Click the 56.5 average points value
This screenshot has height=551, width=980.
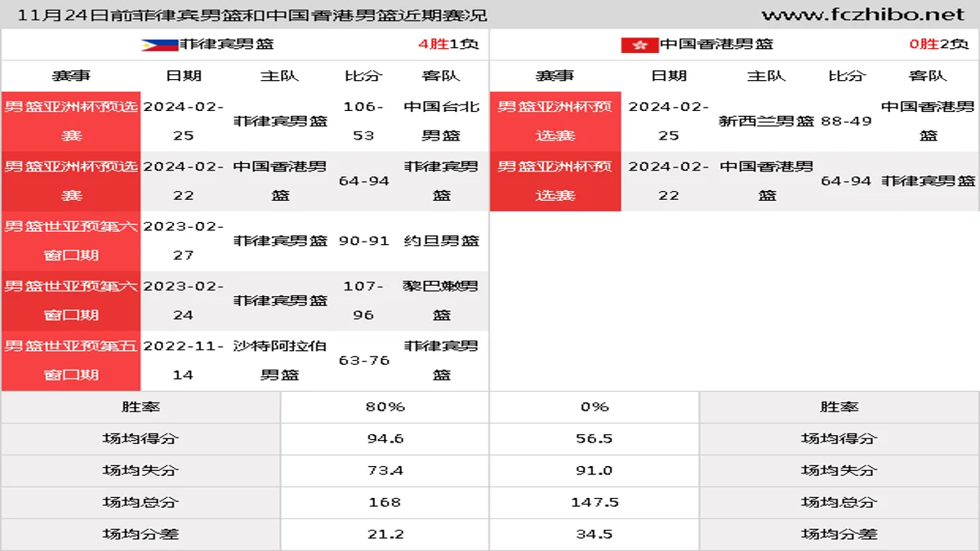pos(595,438)
